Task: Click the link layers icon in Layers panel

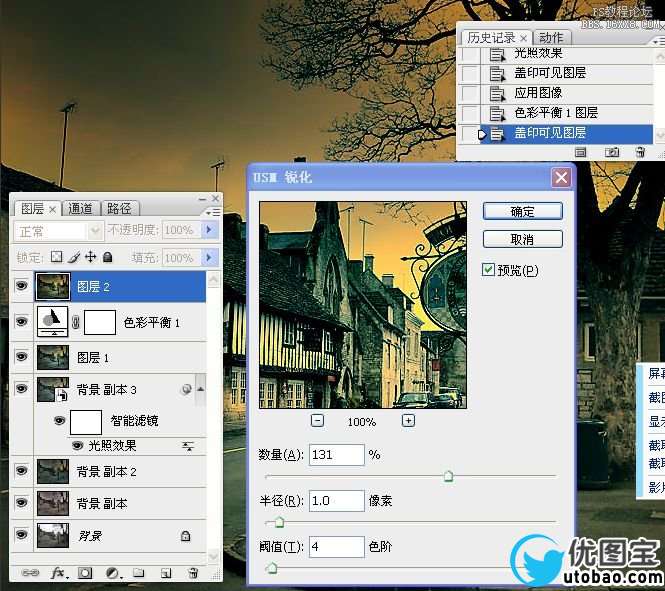Action: click(30, 573)
